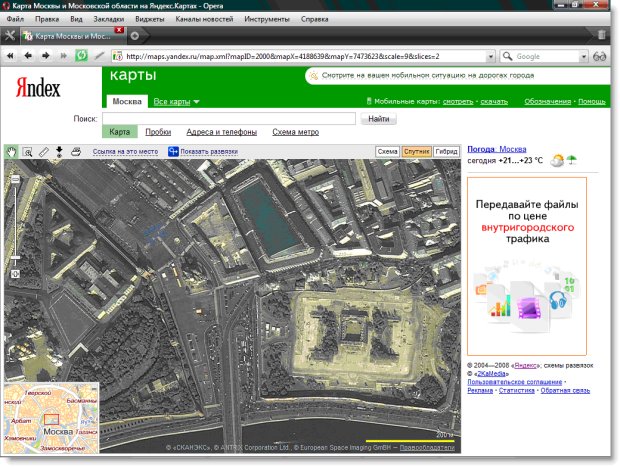Viewport: 620px width, 467px height.
Task: Select the Карта tab
Action: [119, 132]
